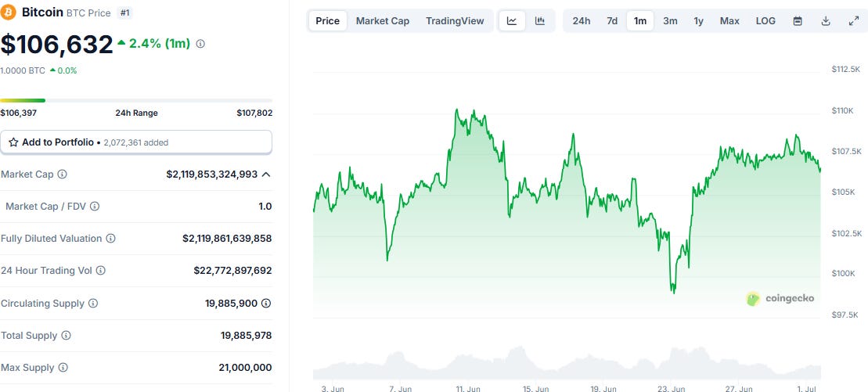
Task: Open the Market Cap info tooltip icon
Action: click(62, 174)
